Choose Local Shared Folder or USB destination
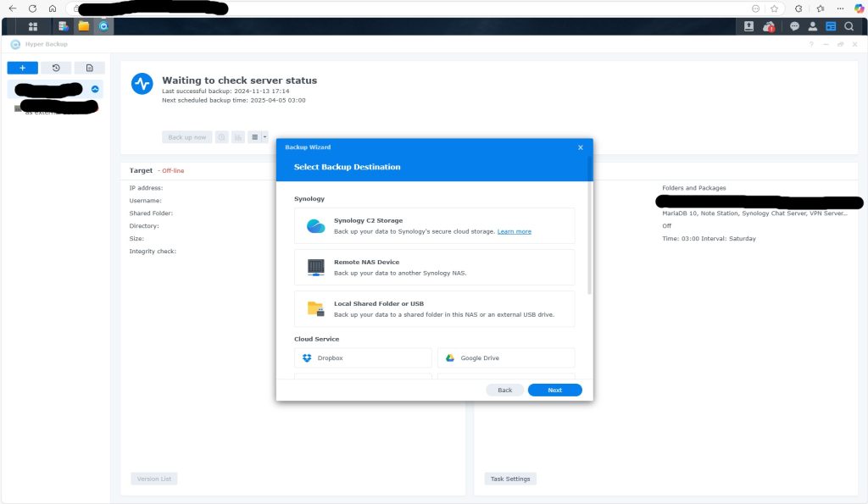This screenshot has height=504, width=868. tap(435, 308)
